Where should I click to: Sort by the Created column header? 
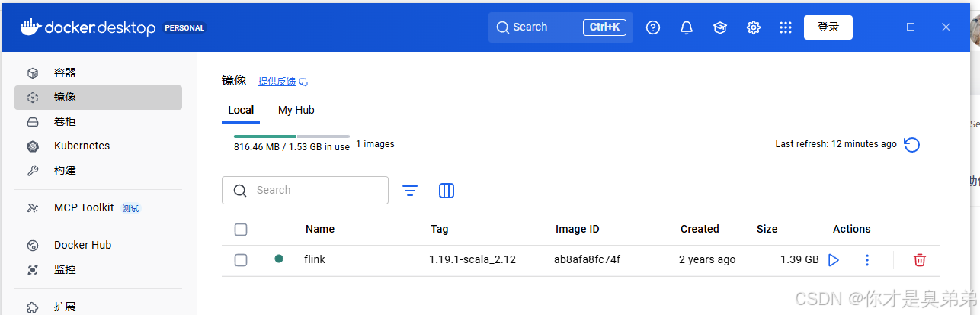pos(700,229)
